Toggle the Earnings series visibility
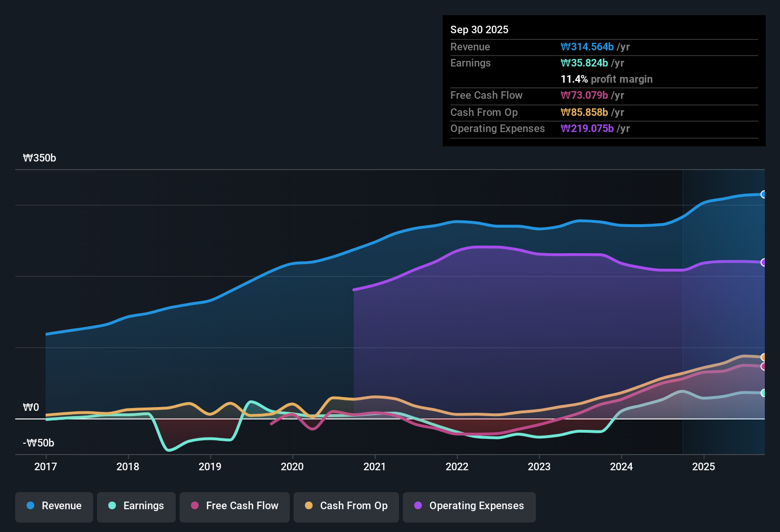780x532 pixels. pyautogui.click(x=136, y=506)
